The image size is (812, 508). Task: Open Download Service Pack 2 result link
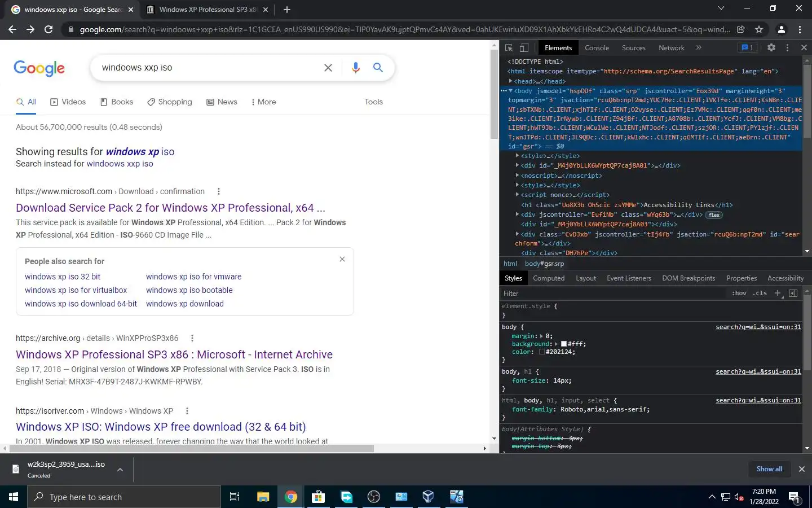click(170, 208)
